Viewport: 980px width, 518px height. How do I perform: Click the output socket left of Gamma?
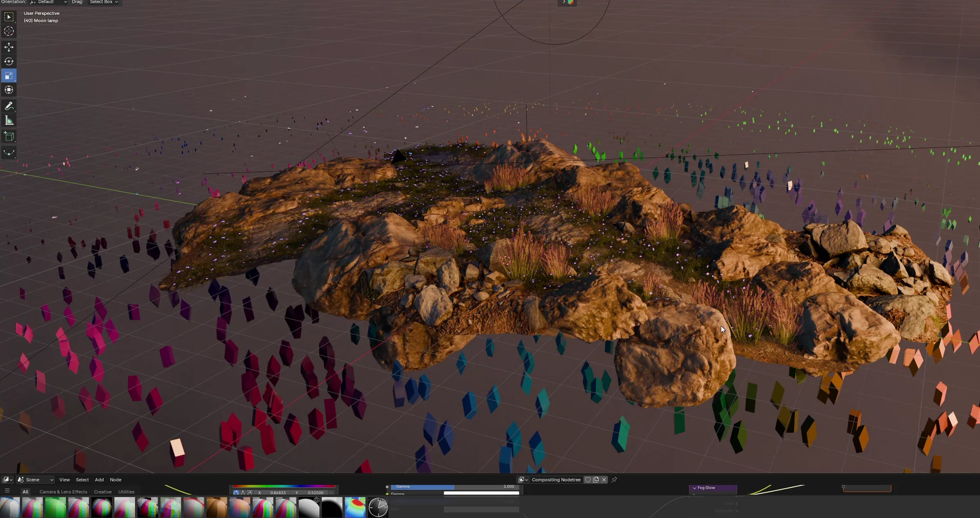pyautogui.click(x=387, y=487)
